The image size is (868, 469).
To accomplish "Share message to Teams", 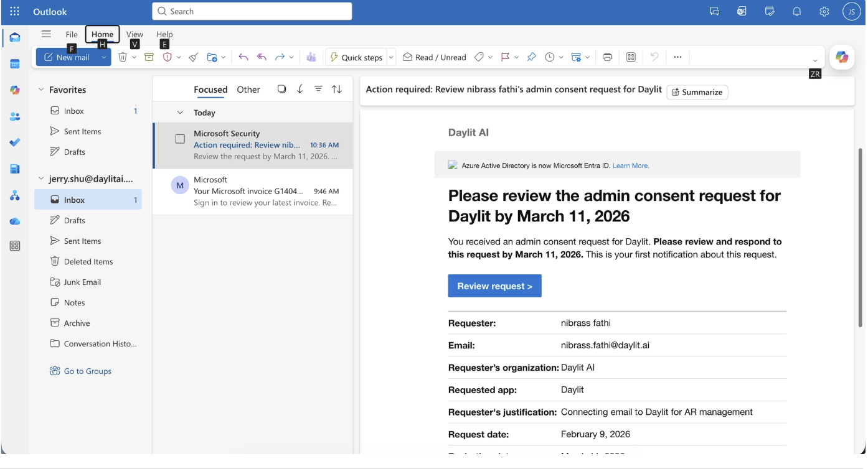I will point(311,57).
